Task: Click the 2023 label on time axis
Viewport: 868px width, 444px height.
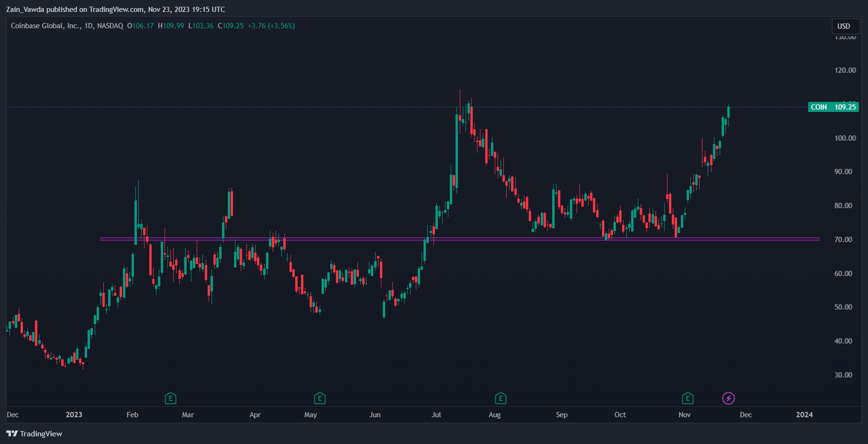Action: click(74, 415)
